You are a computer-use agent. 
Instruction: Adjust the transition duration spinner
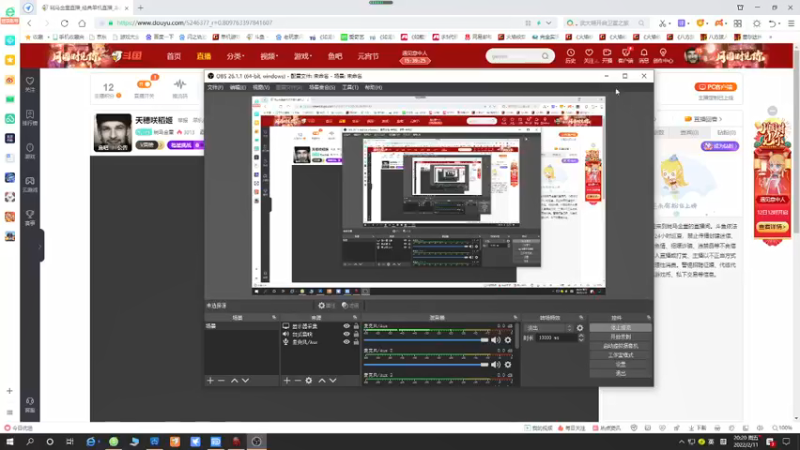pyautogui.click(x=581, y=338)
